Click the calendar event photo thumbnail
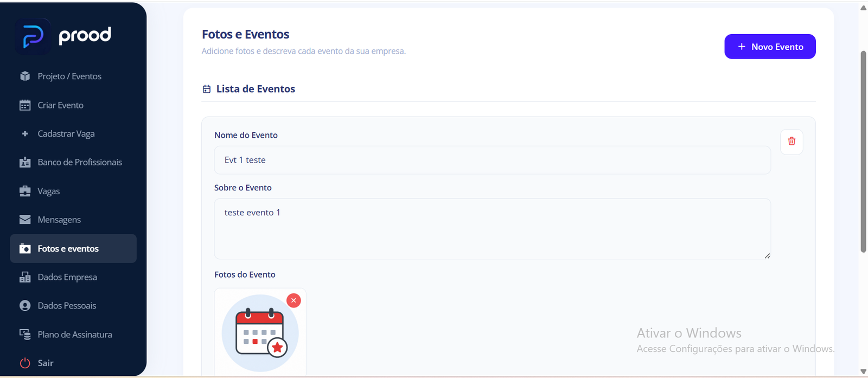Screen dimensions: 868x378 pyautogui.click(x=260, y=332)
